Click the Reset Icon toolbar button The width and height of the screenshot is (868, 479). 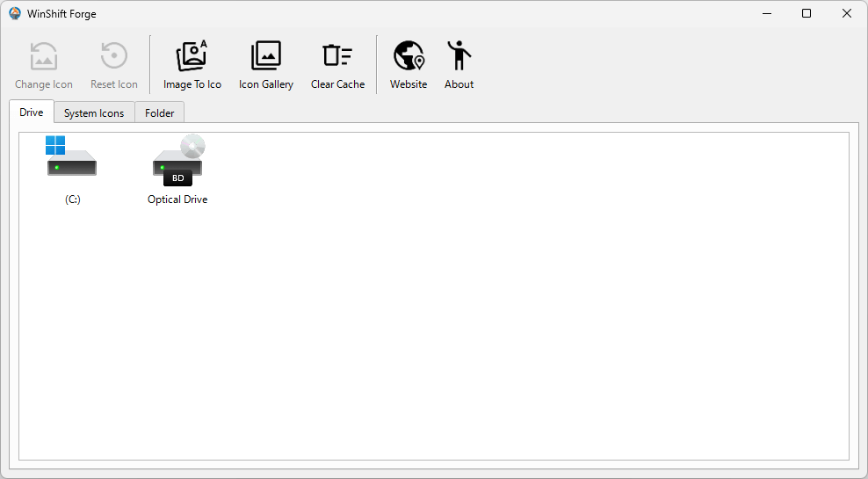pos(114,65)
